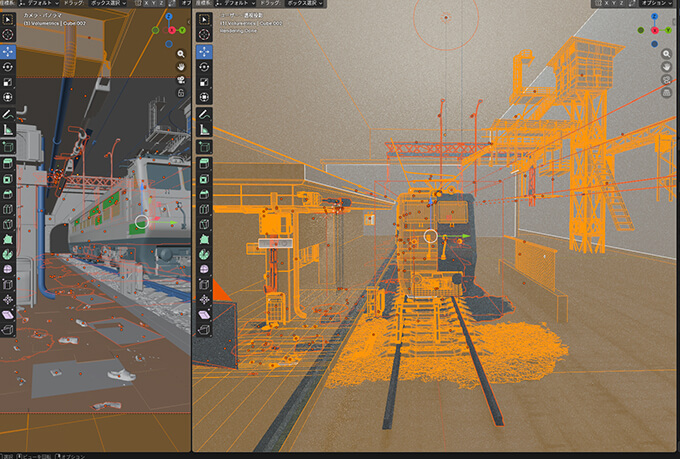Expand the オプション dropdown at top right
The image size is (680, 459).
pyautogui.click(x=656, y=4)
